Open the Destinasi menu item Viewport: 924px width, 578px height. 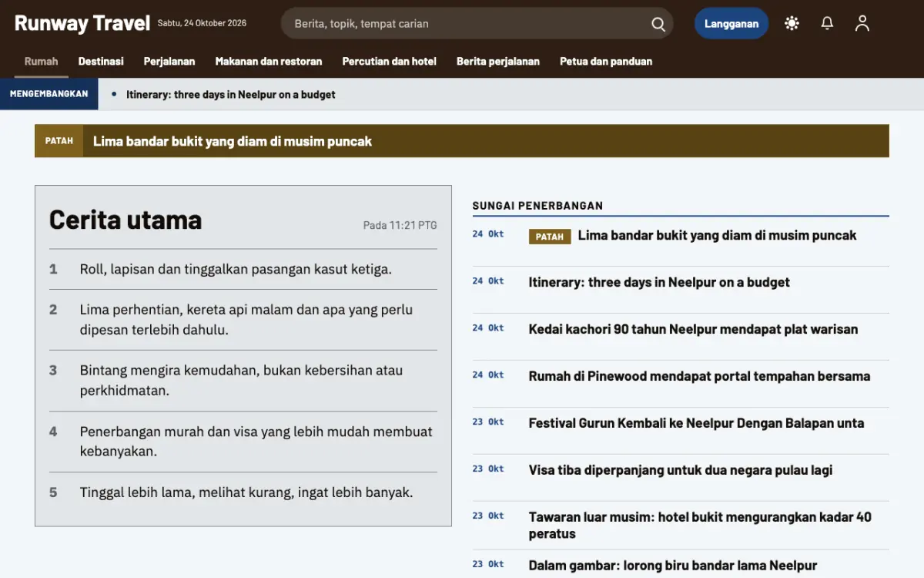(x=101, y=62)
